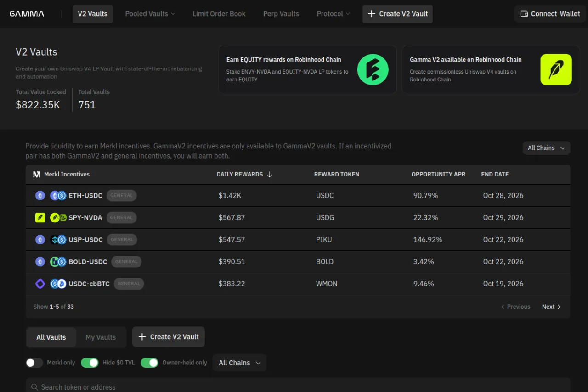The height and width of the screenshot is (392, 588).
Task: Open the Gamma V2 available on Robinhood Chain card
Action: [x=491, y=69]
